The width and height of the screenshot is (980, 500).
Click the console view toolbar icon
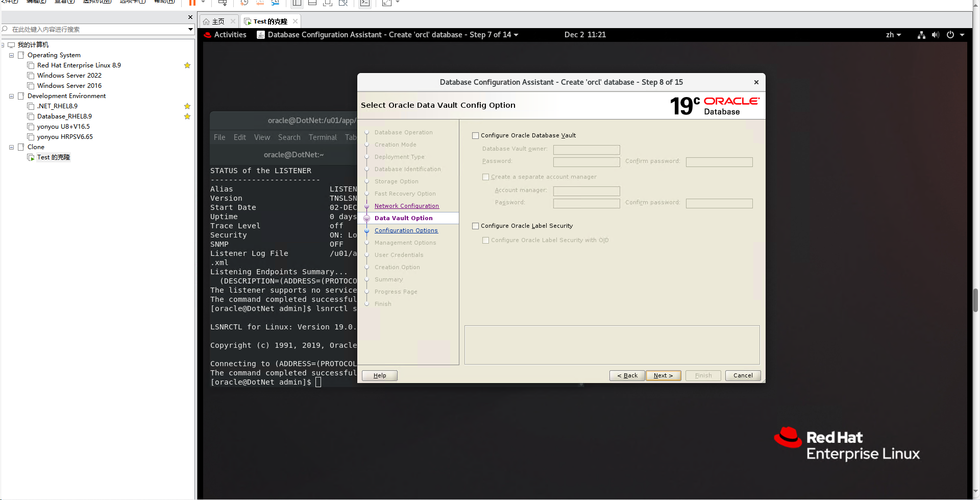365,3
